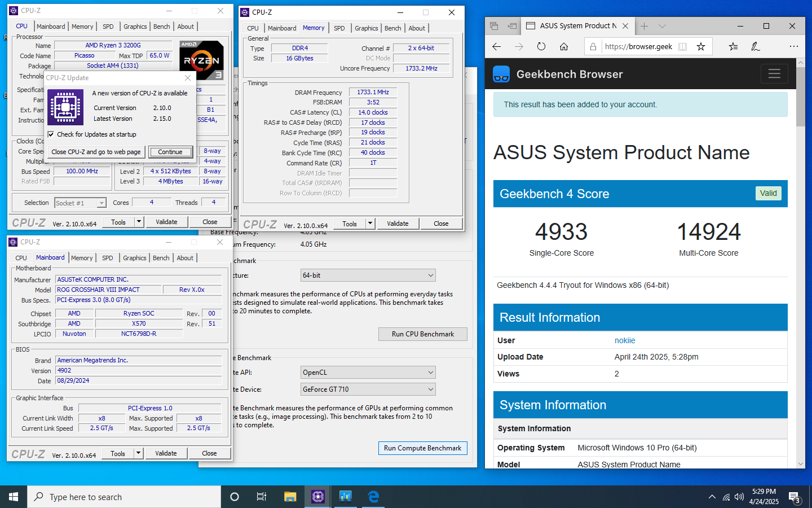Viewport: 812px width, 508px height.
Task: Open About tab in Memory window
Action: [417, 28]
